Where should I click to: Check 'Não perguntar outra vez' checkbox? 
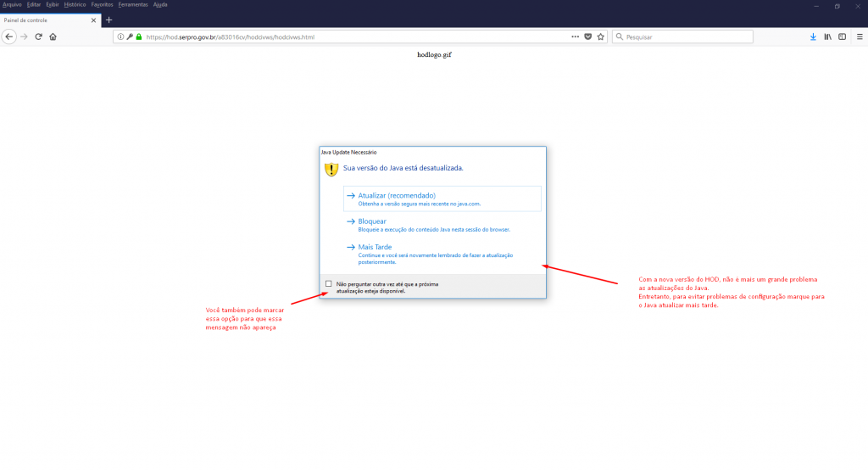pos(329,283)
